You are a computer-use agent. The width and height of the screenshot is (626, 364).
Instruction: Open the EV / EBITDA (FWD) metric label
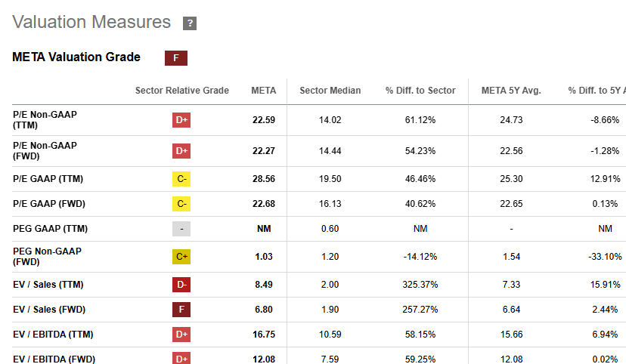click(54, 359)
